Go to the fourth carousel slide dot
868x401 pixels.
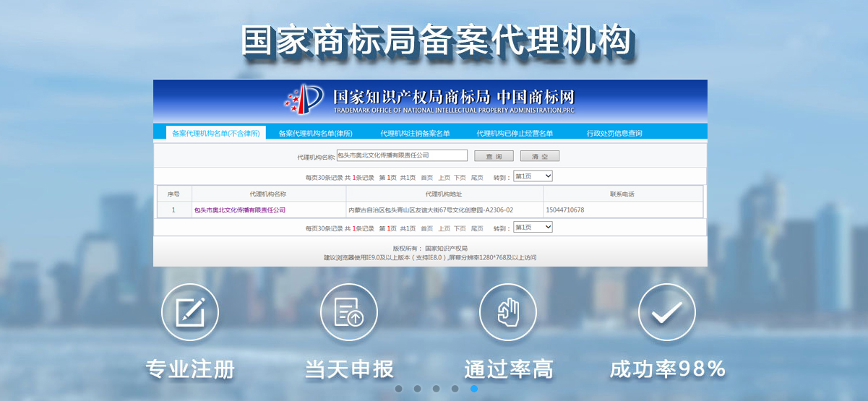point(455,389)
